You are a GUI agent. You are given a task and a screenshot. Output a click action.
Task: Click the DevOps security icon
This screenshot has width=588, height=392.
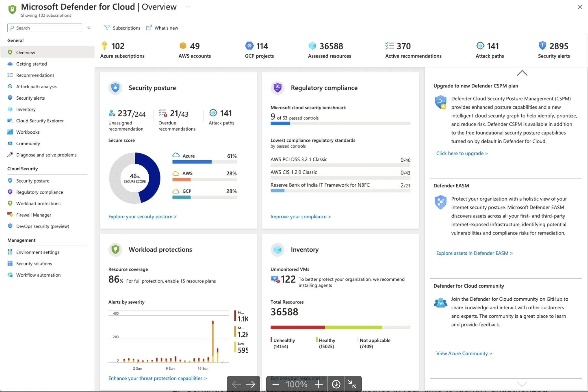click(10, 226)
